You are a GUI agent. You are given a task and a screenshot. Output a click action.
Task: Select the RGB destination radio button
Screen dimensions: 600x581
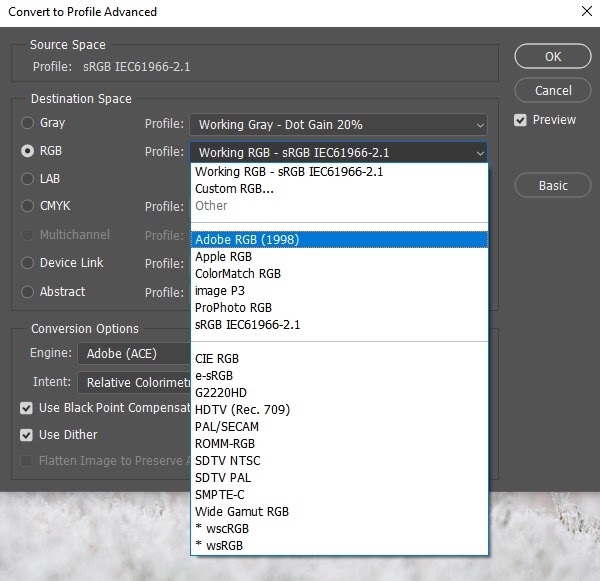(x=27, y=151)
